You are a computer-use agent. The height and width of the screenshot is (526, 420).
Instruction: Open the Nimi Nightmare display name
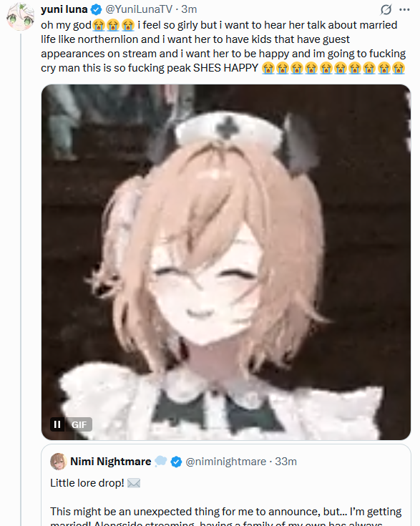coord(111,462)
